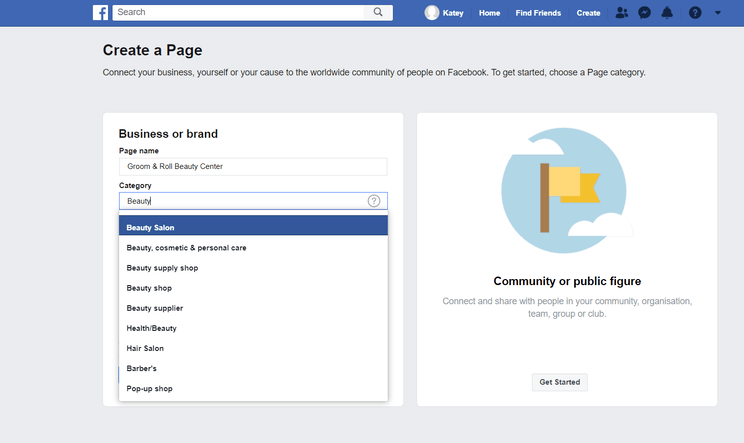Choose Beauty, cosmetic & personal care
744x443 pixels.
coord(253,248)
